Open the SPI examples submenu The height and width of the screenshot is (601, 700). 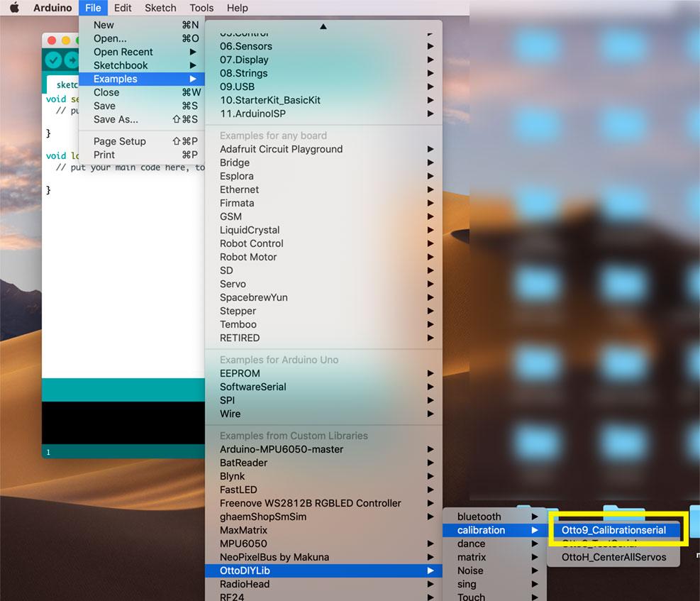[x=323, y=400]
